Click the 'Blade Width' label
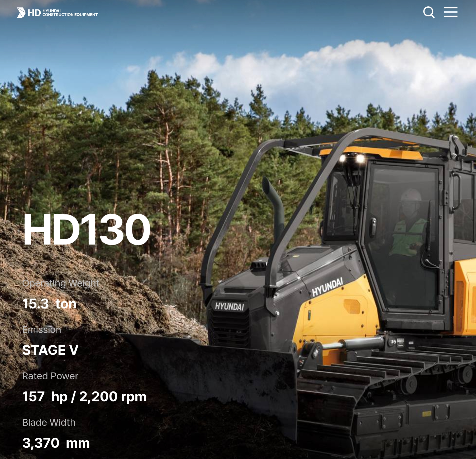This screenshot has height=459, width=476. tap(49, 422)
